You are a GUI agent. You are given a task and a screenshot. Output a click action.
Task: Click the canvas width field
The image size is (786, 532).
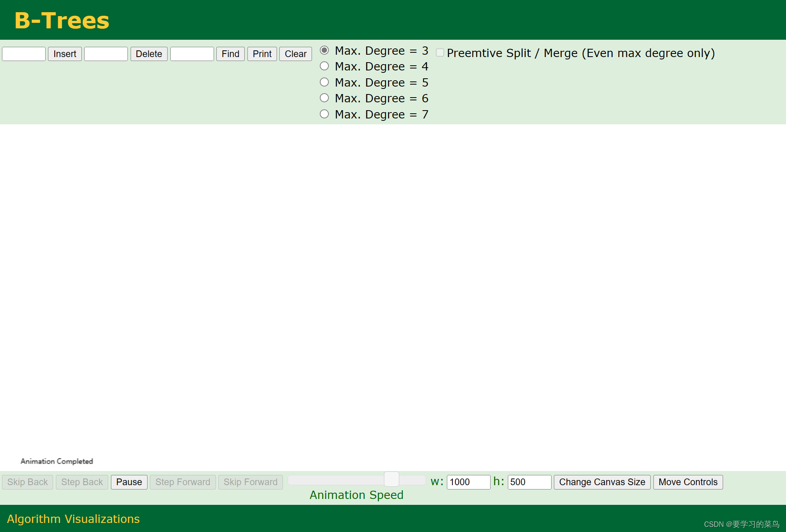pos(468,482)
